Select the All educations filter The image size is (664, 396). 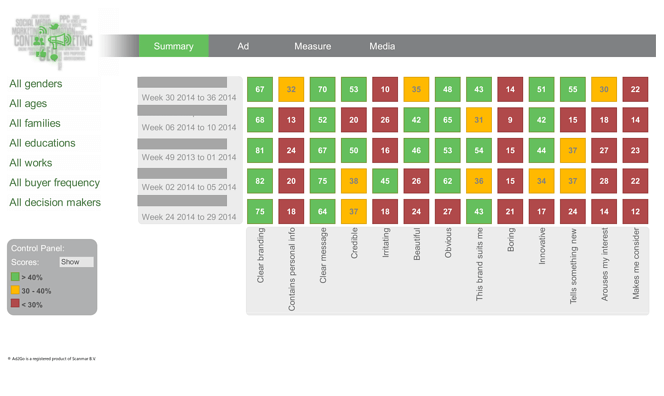click(42, 143)
